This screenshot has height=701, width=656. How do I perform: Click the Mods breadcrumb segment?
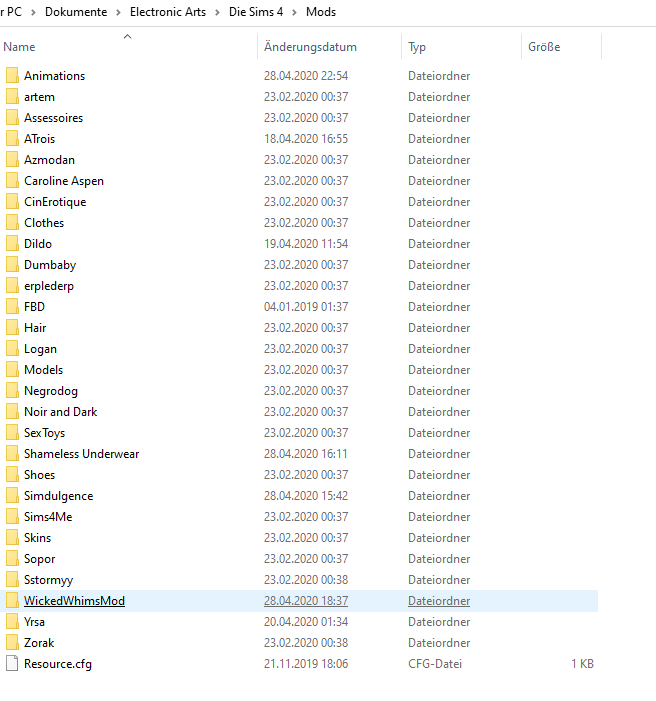pyautogui.click(x=321, y=12)
